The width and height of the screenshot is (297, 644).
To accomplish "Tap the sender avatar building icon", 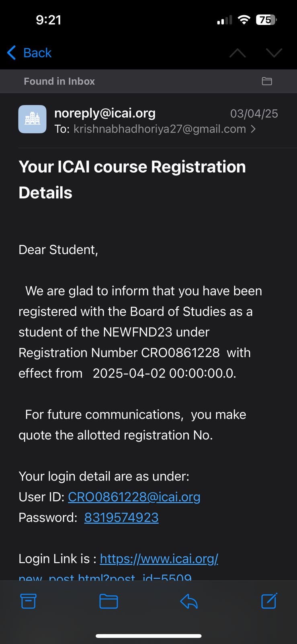I will (x=33, y=119).
